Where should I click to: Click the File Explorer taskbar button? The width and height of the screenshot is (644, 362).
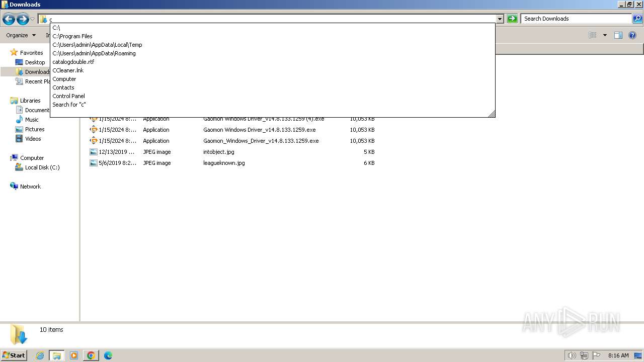coord(57,355)
